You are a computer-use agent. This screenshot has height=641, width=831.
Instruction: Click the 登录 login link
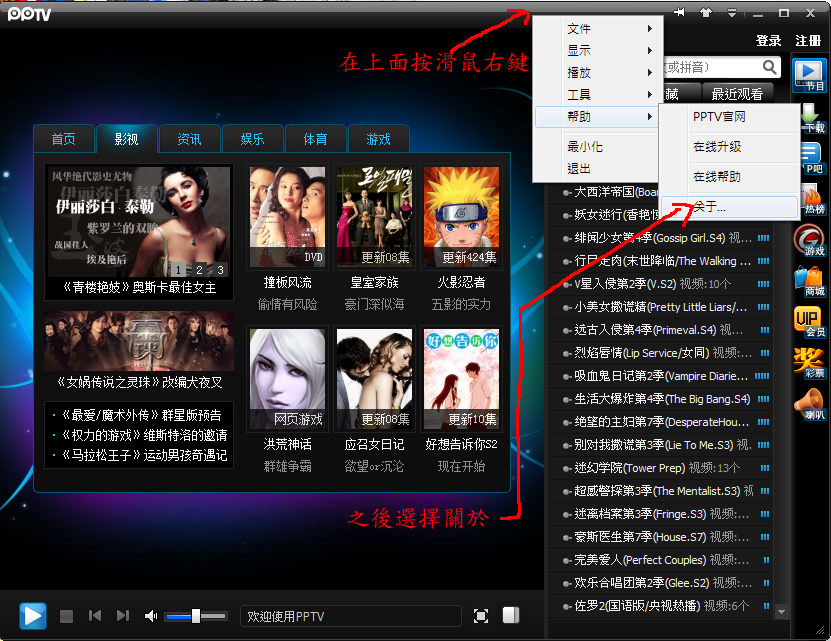768,41
